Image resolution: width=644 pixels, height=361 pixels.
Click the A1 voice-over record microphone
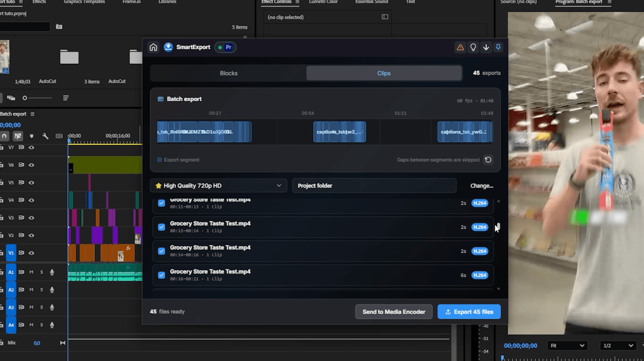(x=52, y=272)
